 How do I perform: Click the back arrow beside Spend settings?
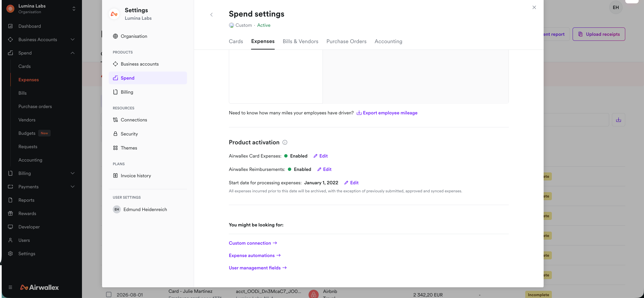(x=211, y=15)
